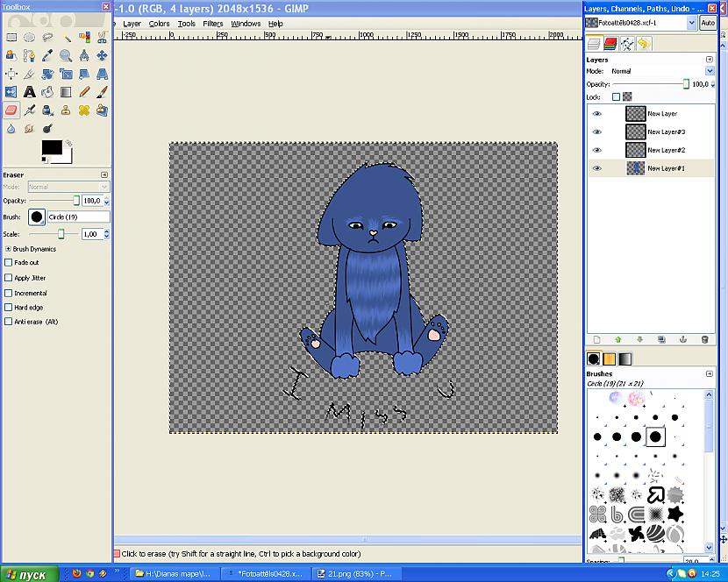
Task: Adjust the Eraser Scale value stepper
Action: [x=107, y=234]
